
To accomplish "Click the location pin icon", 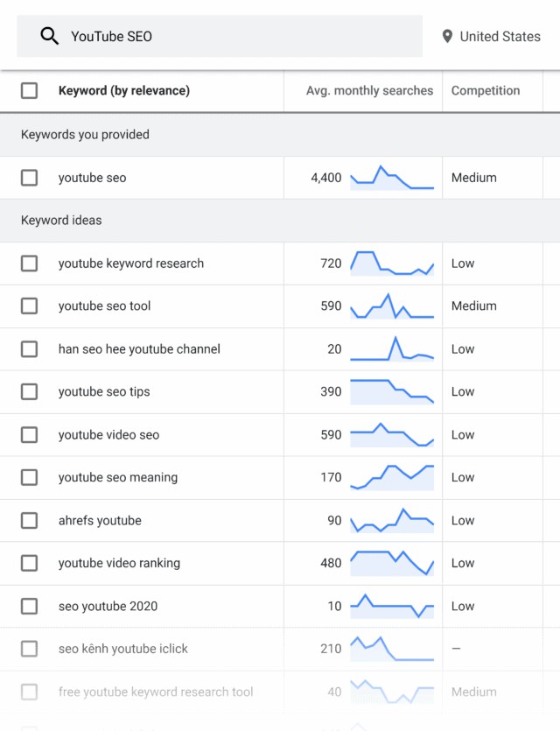I will pyautogui.click(x=447, y=37).
